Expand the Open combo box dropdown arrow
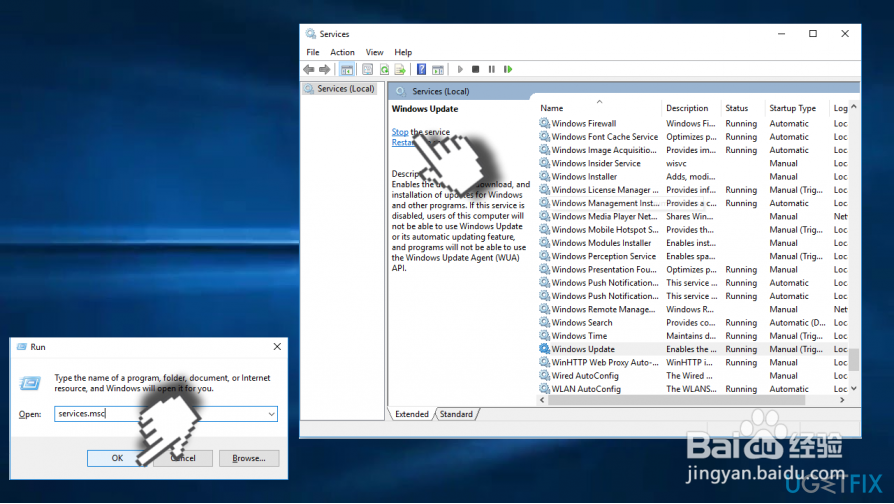This screenshot has height=504, width=894. (271, 414)
